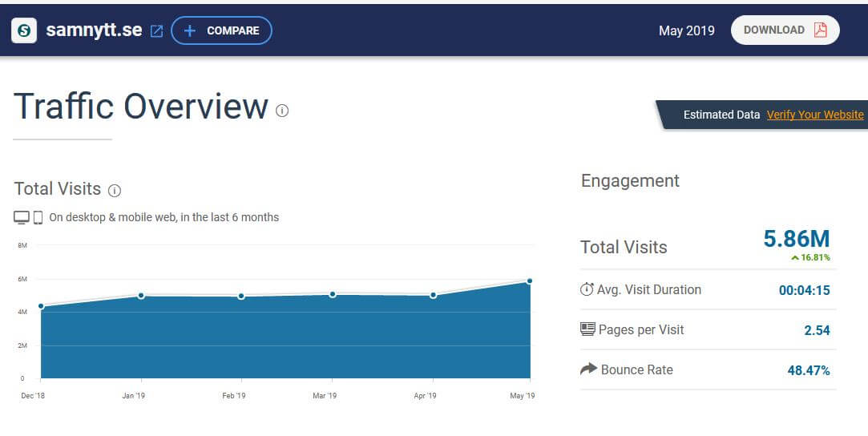The width and height of the screenshot is (868, 436).
Task: Click the Bounce Rate arrow icon
Action: [588, 369]
